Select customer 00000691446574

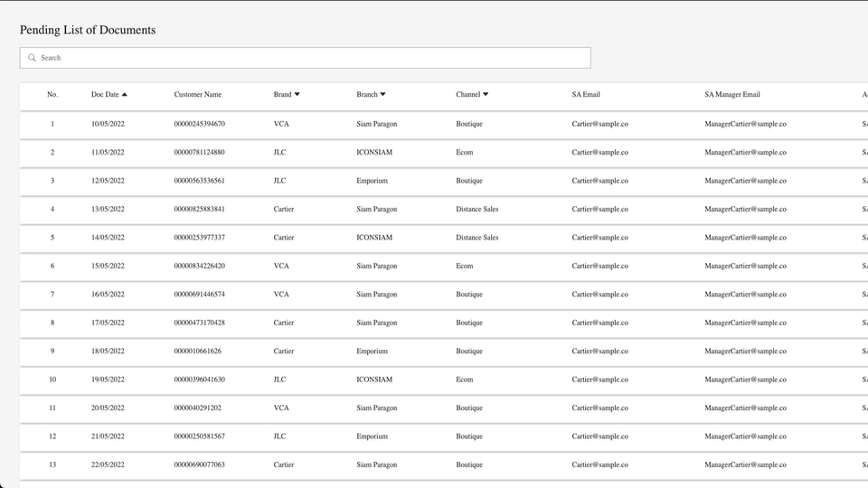199,295
